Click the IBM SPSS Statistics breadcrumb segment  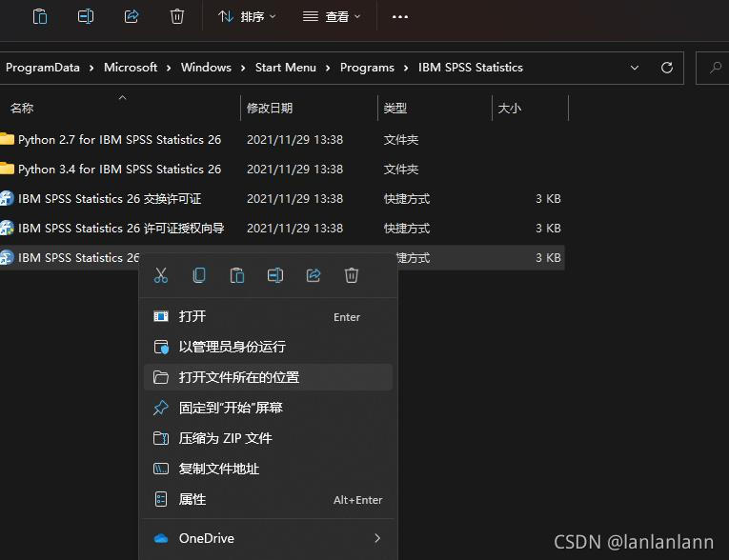pos(471,68)
